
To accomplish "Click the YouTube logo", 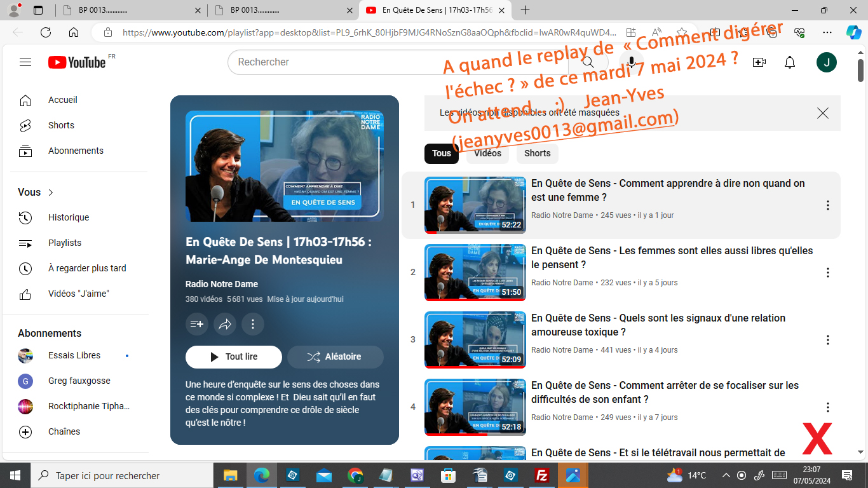I will 78,62.
